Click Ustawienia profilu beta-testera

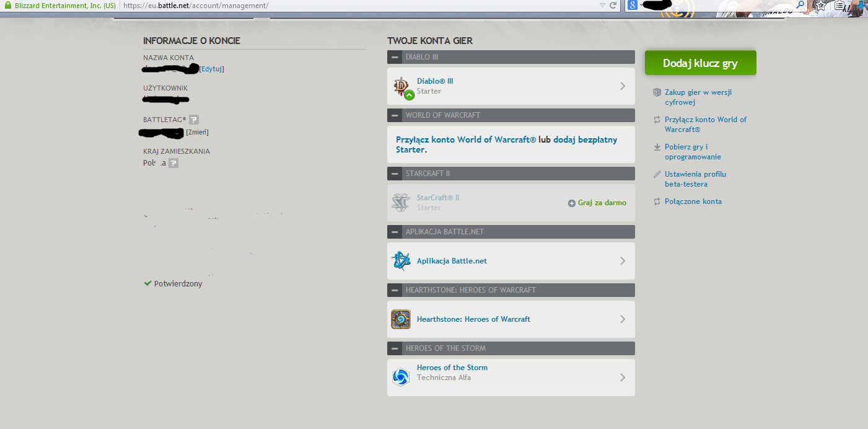(x=695, y=179)
